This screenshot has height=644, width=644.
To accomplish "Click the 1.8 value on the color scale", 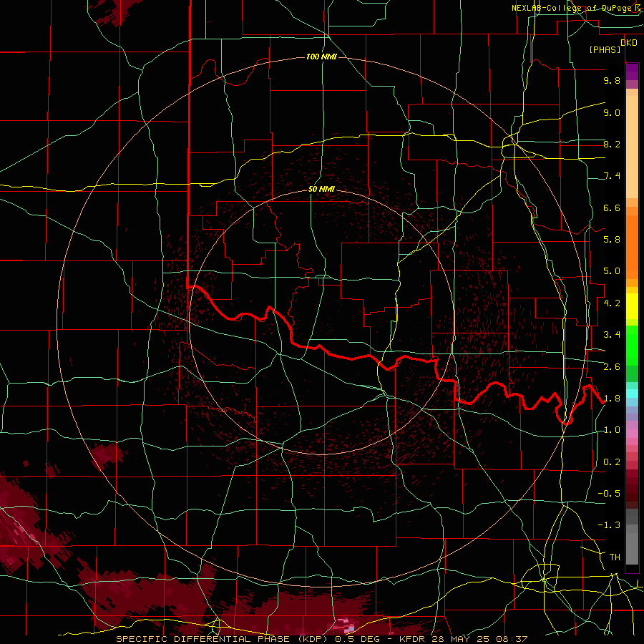I will click(x=612, y=399).
